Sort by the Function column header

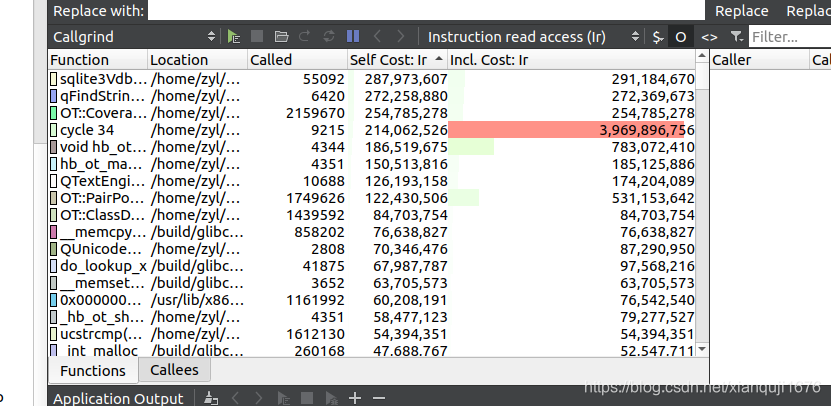(x=98, y=60)
